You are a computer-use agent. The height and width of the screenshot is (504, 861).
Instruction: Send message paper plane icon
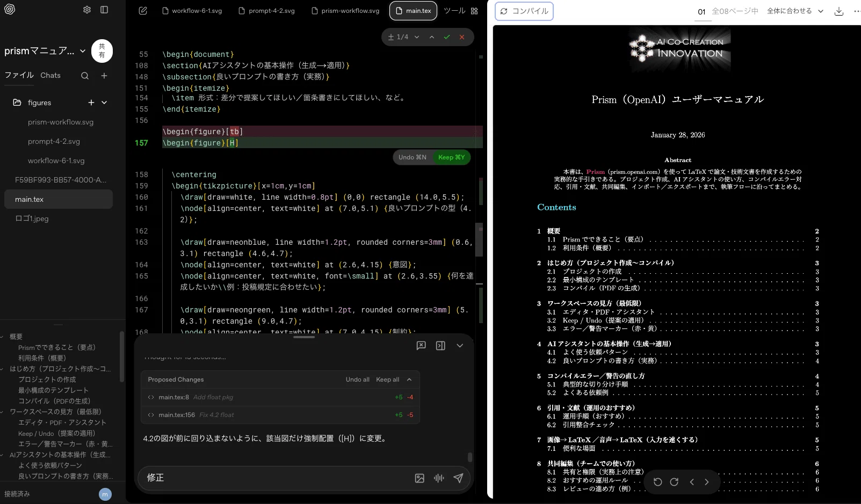(458, 478)
